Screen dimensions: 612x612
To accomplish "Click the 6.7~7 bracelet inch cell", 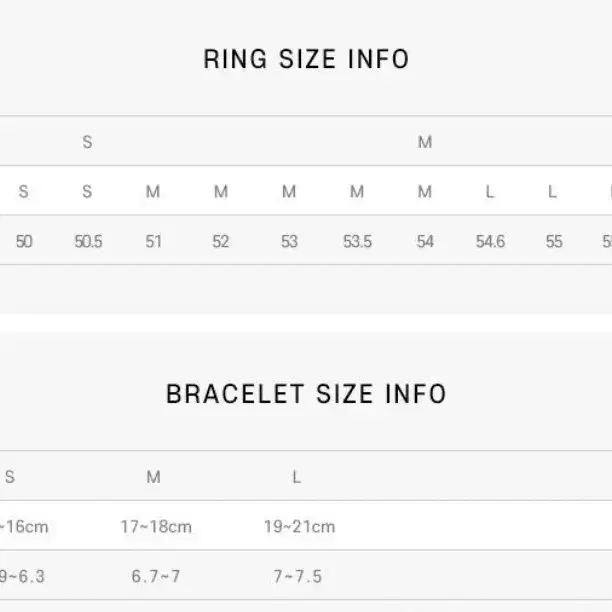I will click(156, 576).
